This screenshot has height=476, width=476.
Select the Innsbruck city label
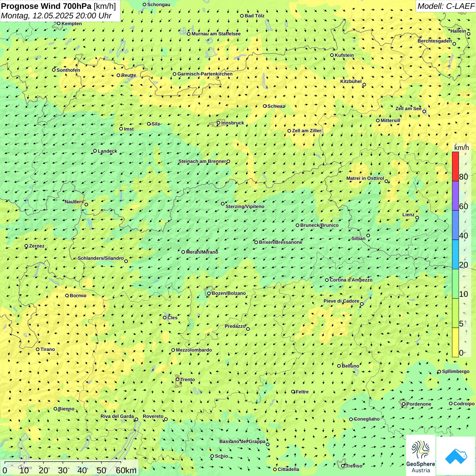(233, 123)
